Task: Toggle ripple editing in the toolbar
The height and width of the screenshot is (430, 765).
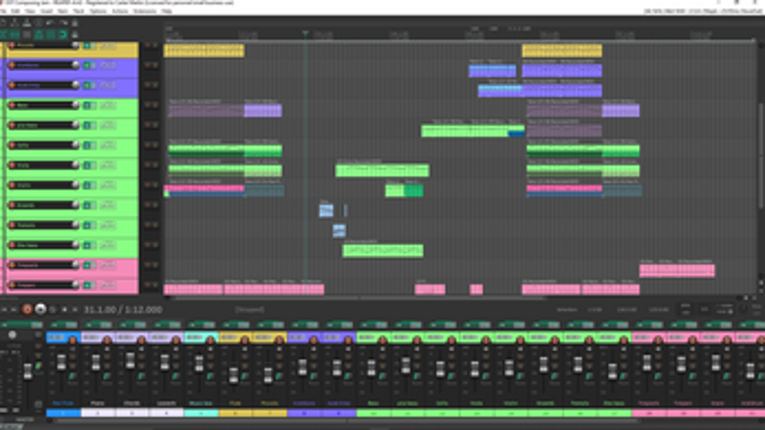Action: (x=26, y=35)
